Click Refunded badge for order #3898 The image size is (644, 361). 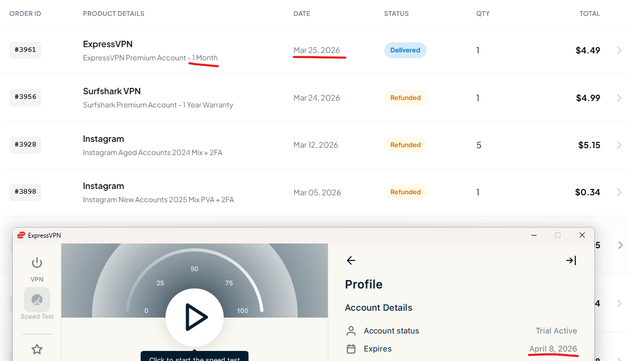click(406, 192)
